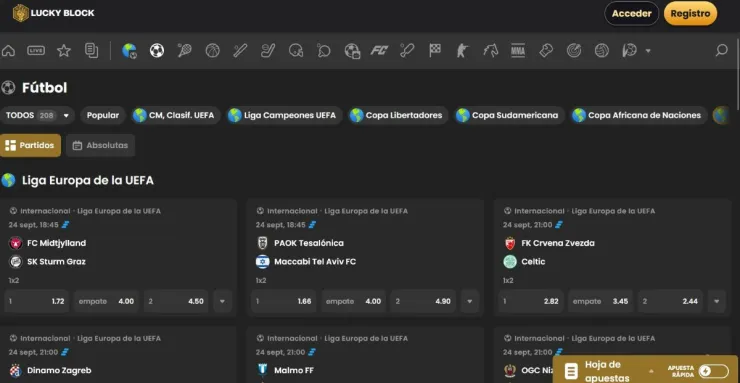The height and width of the screenshot is (383, 740).
Task: Select the checkered flag racing icon
Action: 435,50
